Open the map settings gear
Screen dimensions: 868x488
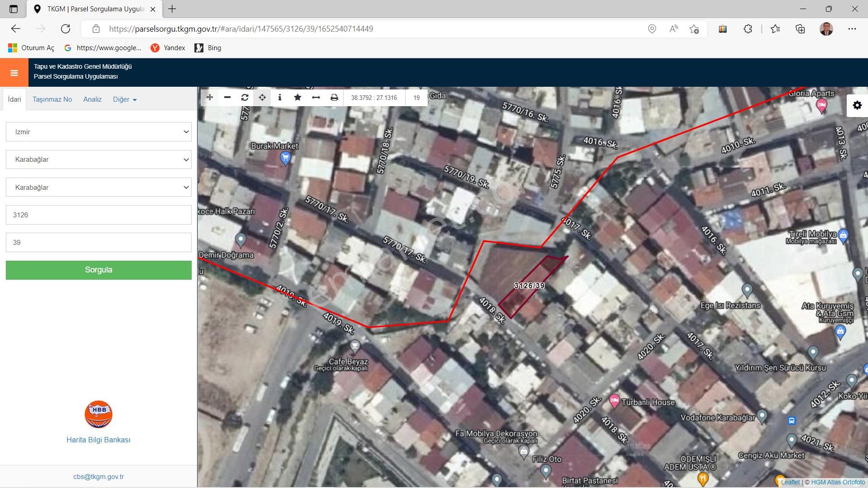pos(857,105)
